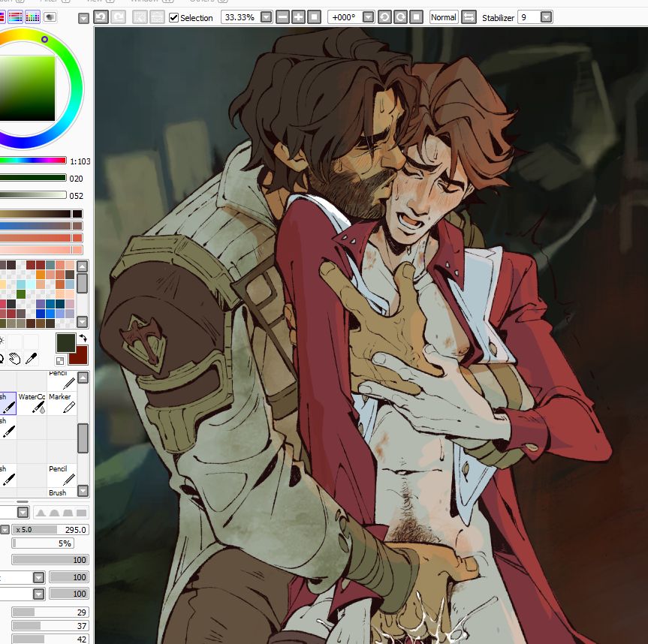648x644 pixels.
Task: Select the lower Pencil tool
Action: pyautogui.click(x=62, y=474)
